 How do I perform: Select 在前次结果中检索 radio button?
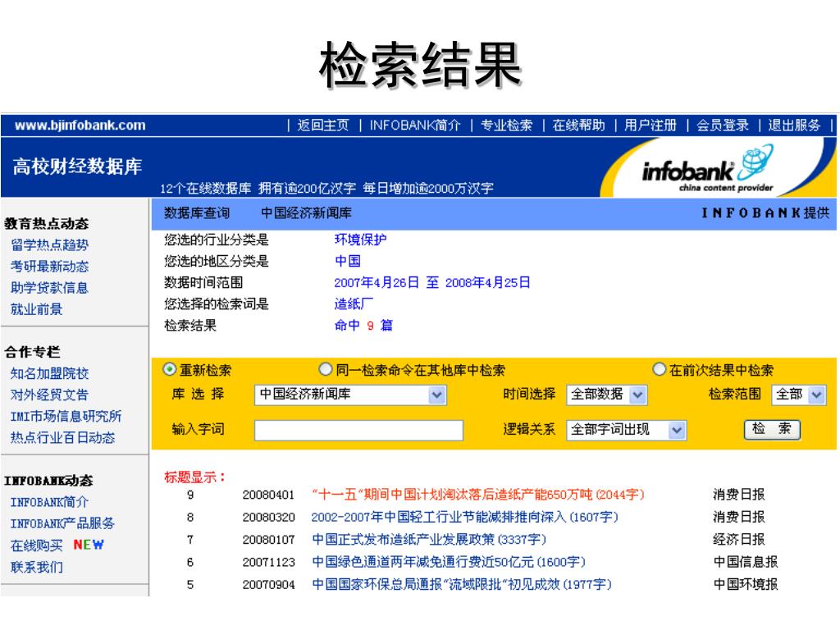click(x=660, y=369)
